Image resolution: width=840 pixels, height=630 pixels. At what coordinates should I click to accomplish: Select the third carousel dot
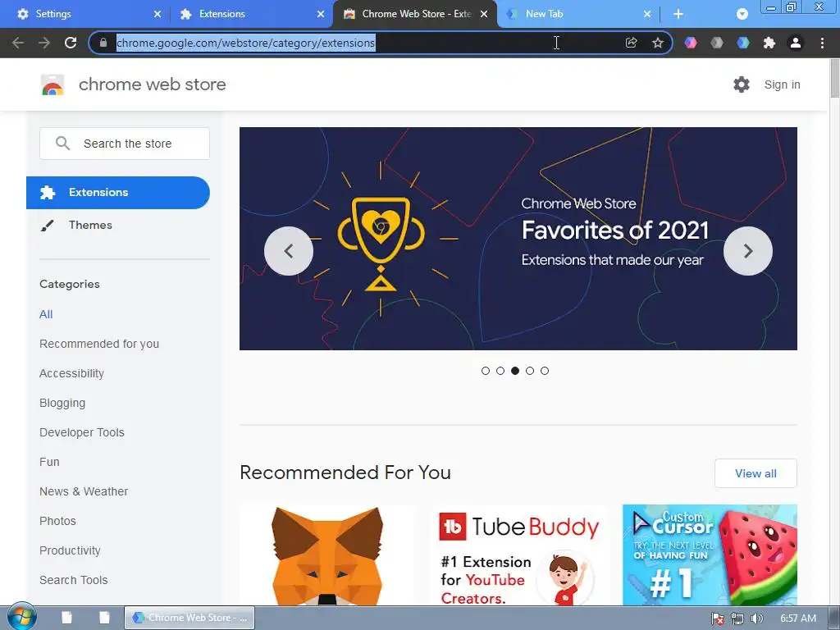coord(515,371)
